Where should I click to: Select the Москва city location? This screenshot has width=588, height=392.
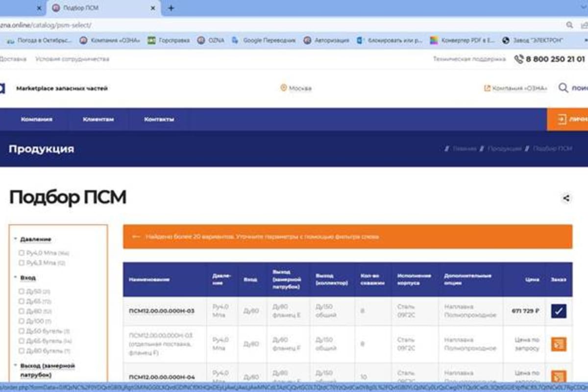300,89
